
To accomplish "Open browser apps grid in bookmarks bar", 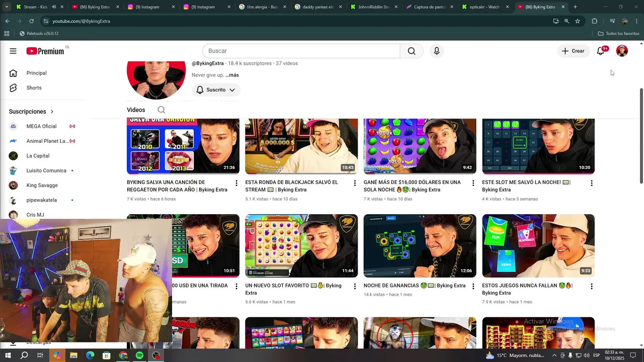I will coord(7,34).
